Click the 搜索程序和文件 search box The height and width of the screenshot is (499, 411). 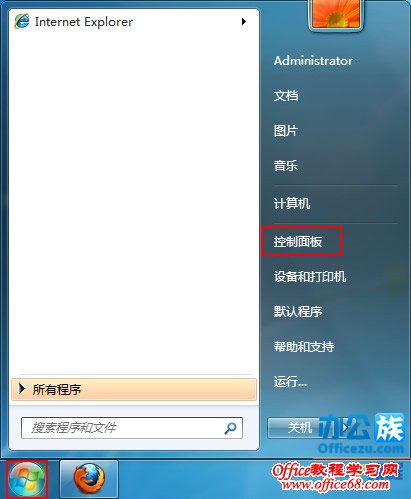point(132,428)
